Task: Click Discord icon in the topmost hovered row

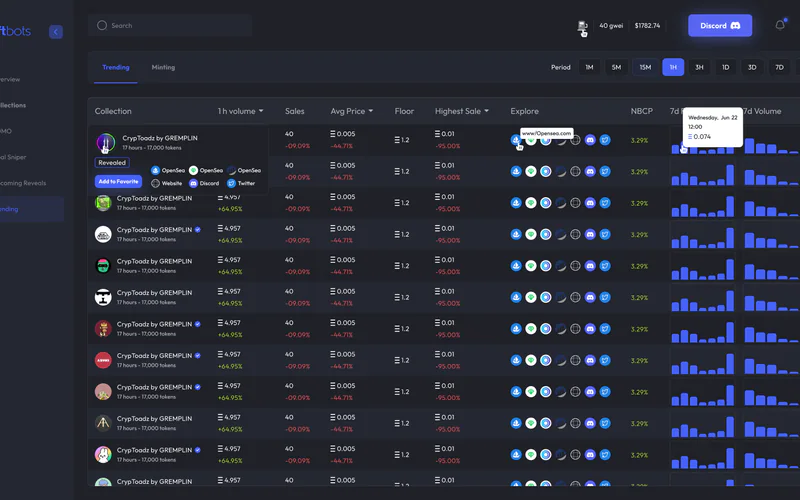Action: [590, 140]
